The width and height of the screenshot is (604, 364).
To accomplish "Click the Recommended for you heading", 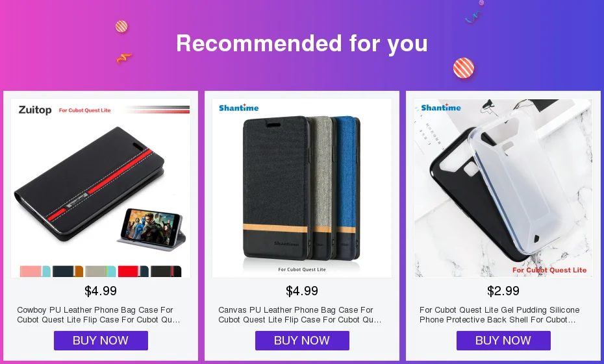I will pos(302,43).
